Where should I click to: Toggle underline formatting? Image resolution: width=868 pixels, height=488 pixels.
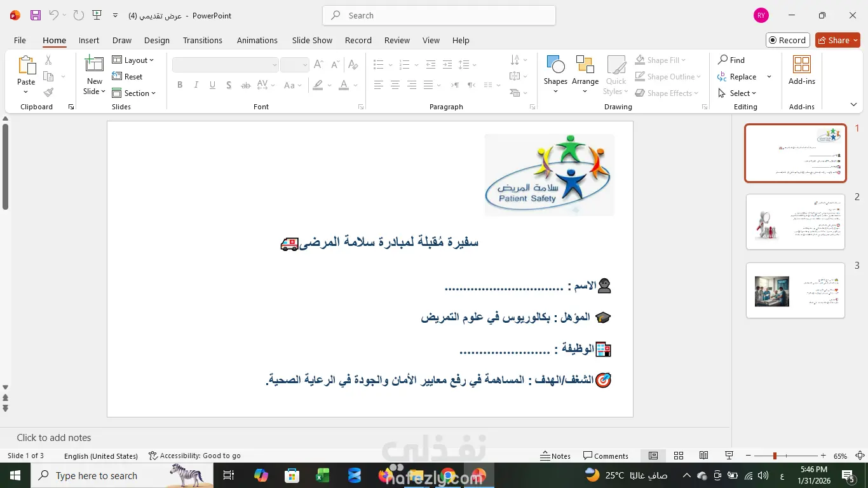(x=212, y=85)
